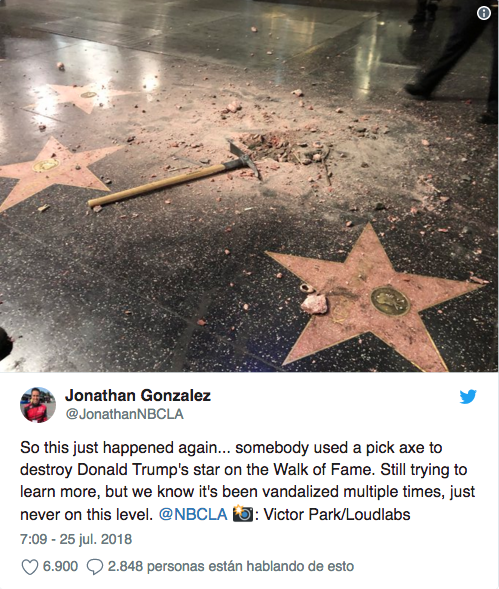Click the pink star beside the pickaxe handle

click(56, 171)
